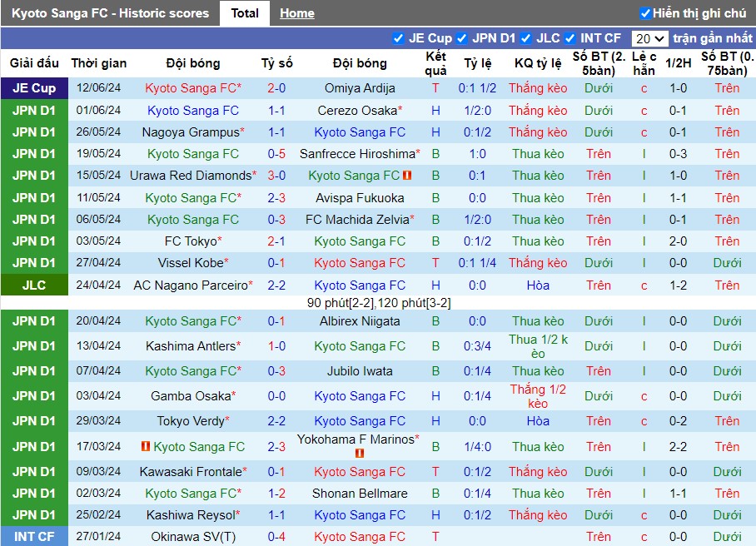Open JPN D1 label for 01/06/24 match

34,111
